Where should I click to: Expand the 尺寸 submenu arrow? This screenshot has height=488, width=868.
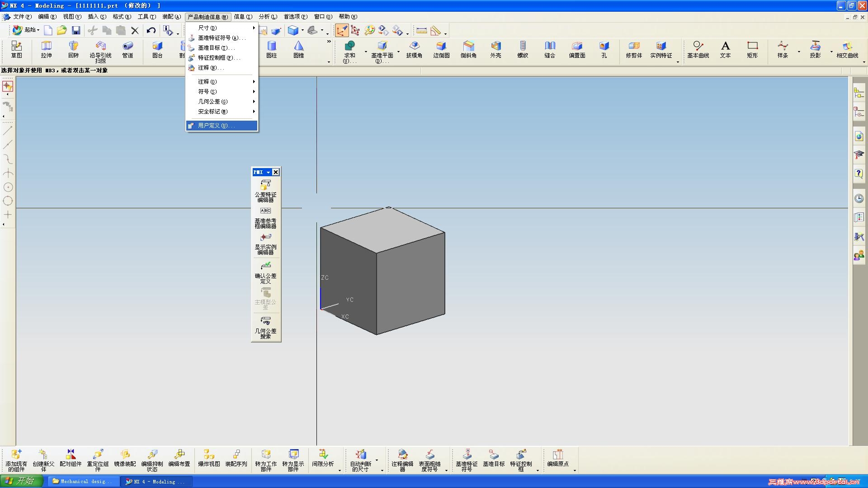[254, 28]
